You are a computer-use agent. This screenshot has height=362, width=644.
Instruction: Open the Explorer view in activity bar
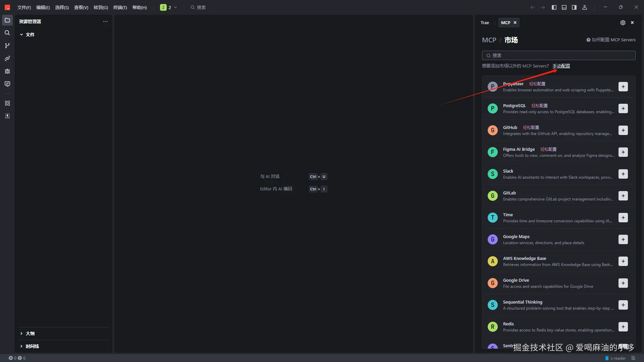(x=7, y=20)
